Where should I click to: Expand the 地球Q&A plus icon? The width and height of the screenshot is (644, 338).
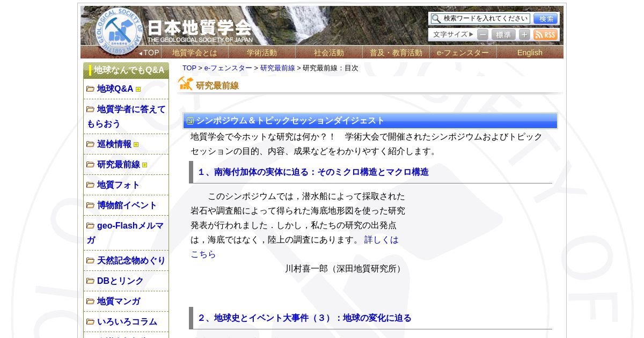click(138, 90)
